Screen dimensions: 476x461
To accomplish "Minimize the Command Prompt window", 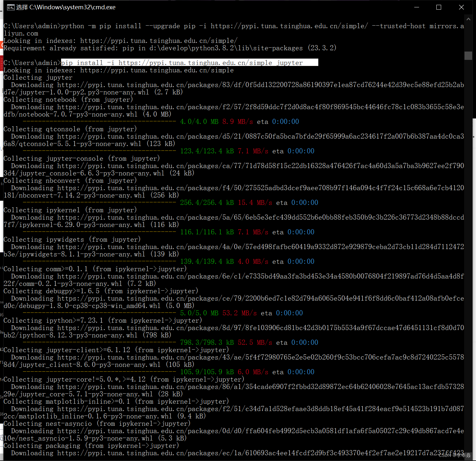I will tap(416, 7).
